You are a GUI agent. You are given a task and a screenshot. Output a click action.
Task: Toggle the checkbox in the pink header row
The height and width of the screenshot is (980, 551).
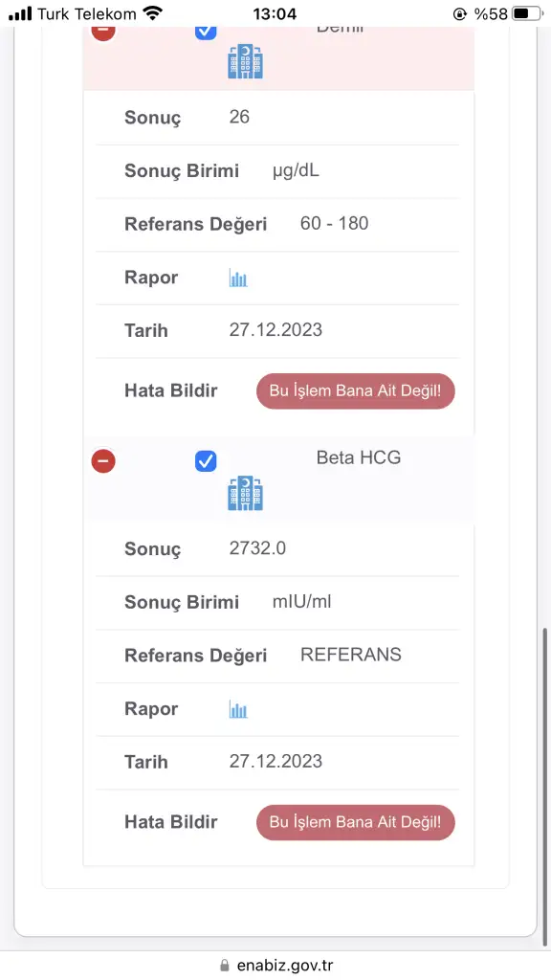206,33
